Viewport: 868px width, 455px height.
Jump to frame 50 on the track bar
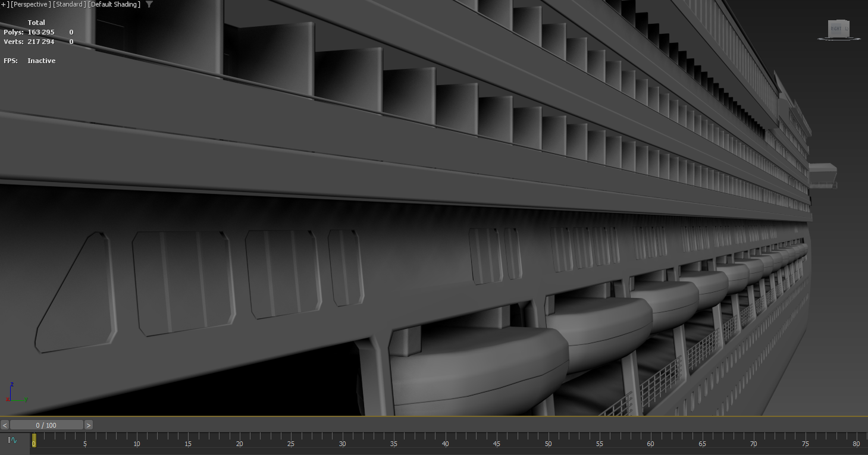tap(548, 440)
